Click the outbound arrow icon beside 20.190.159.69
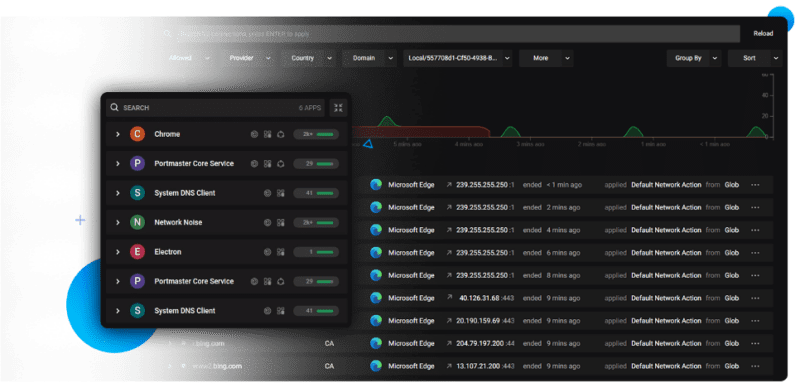The height and width of the screenshot is (388, 800). point(449,321)
